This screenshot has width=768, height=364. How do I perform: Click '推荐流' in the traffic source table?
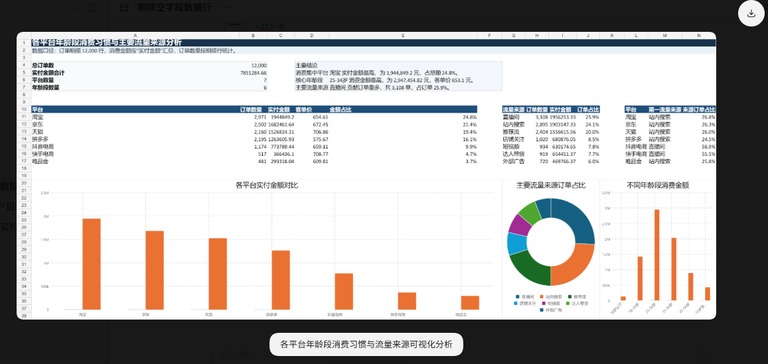511,132
